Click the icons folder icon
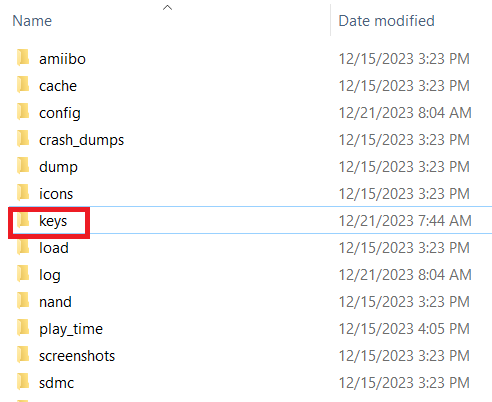 tap(23, 192)
